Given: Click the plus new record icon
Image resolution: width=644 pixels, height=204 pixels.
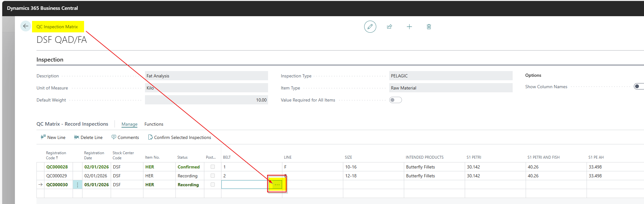Looking at the screenshot, I should [409, 27].
